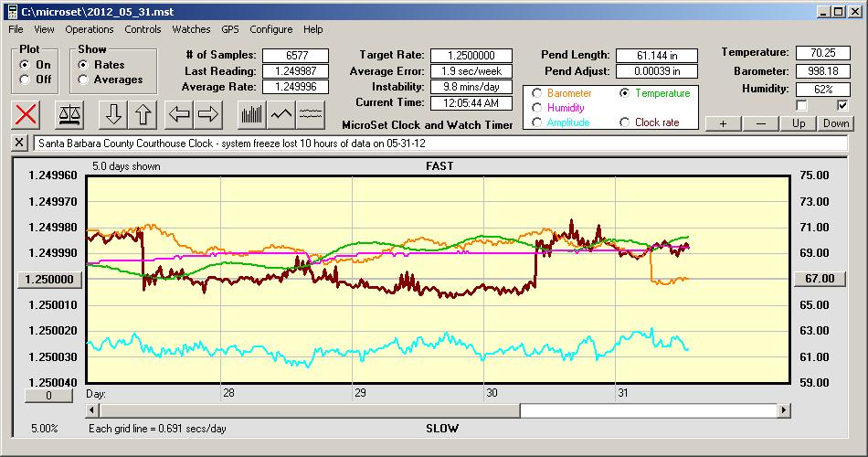Select the Temperature radio button
868x457 pixels.
[624, 93]
